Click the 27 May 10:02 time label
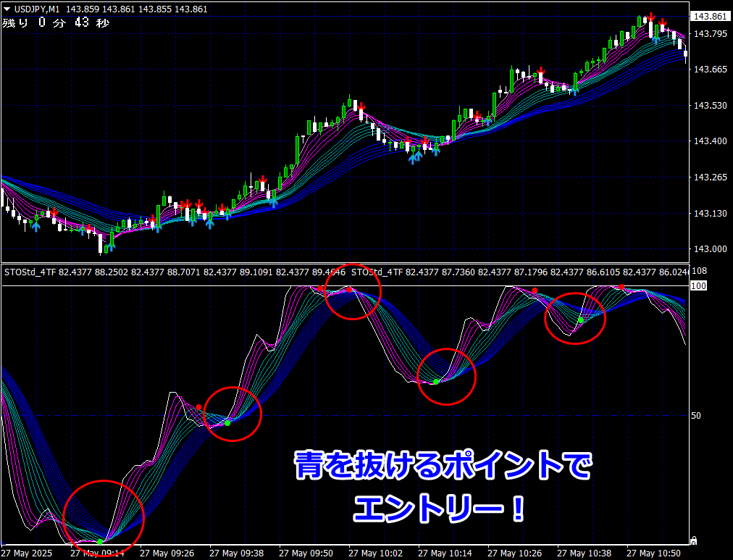The image size is (733, 560). [x=375, y=553]
